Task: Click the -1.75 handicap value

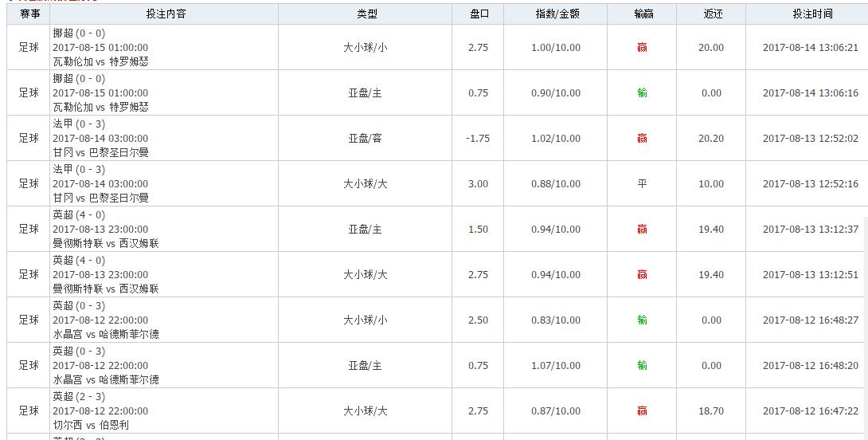Action: (478, 139)
